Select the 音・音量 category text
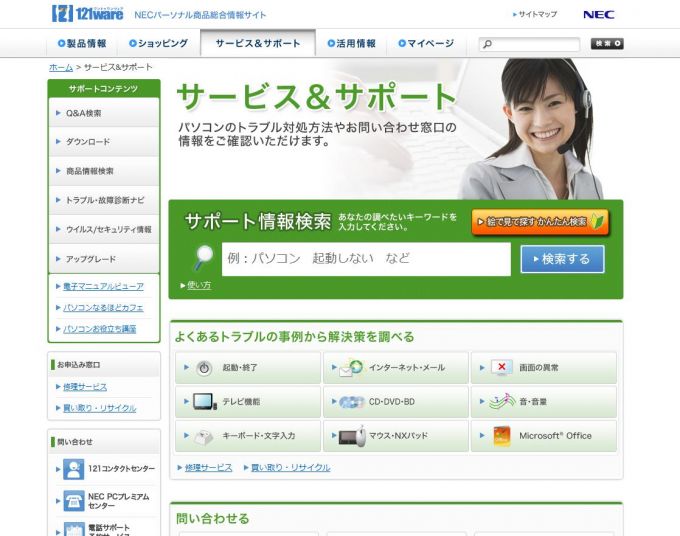 click(x=533, y=402)
